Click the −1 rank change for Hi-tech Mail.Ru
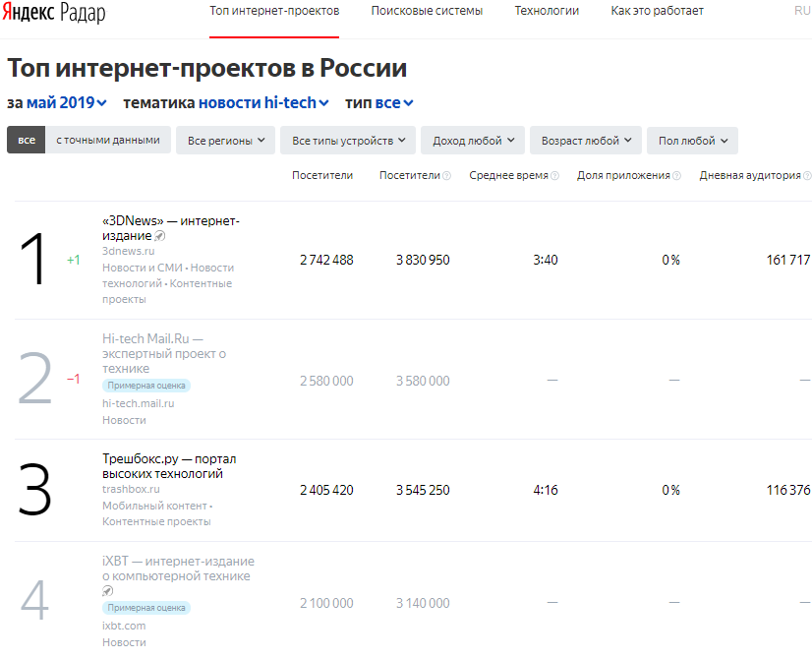 tap(74, 380)
